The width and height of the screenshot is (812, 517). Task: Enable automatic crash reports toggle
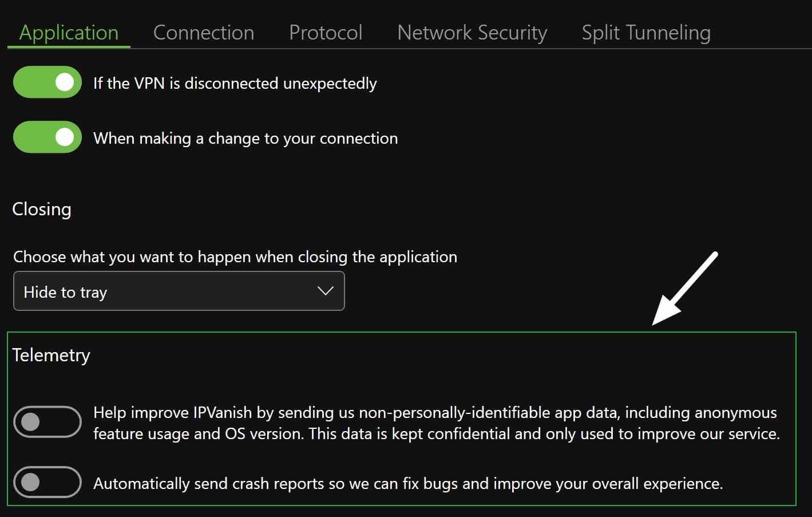pos(47,482)
